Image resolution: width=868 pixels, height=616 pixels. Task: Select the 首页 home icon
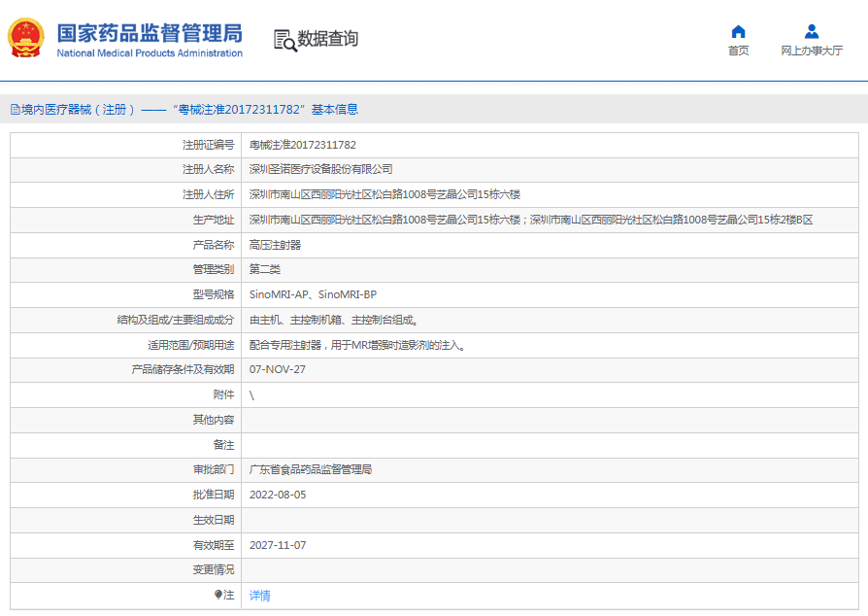coord(737,31)
